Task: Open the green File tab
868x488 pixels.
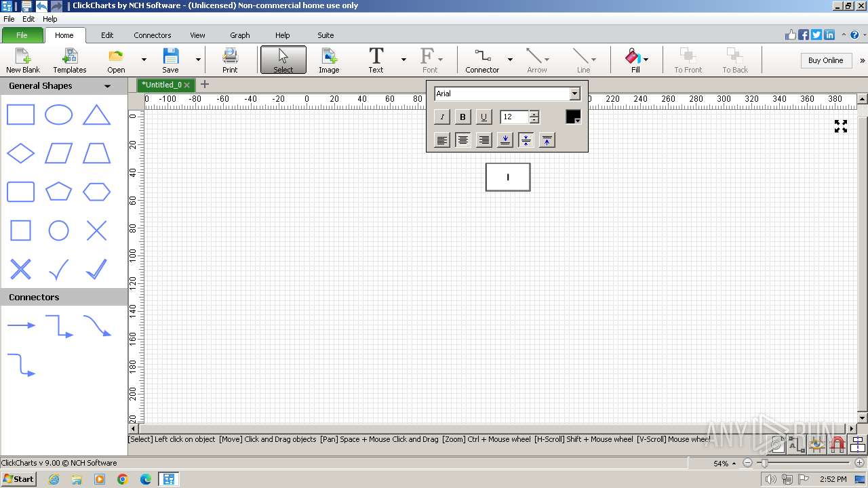Action: (x=22, y=35)
